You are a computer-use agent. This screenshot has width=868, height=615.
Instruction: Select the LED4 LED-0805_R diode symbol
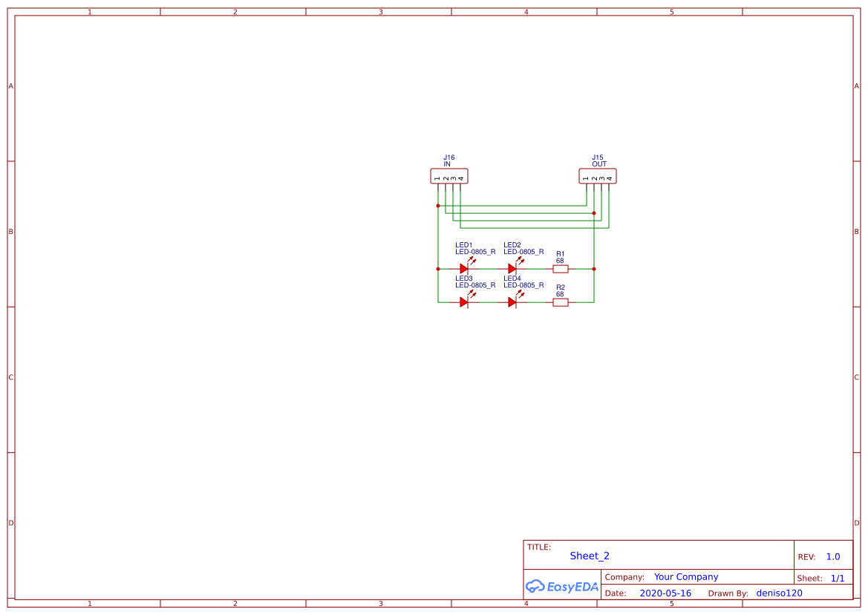point(513,302)
